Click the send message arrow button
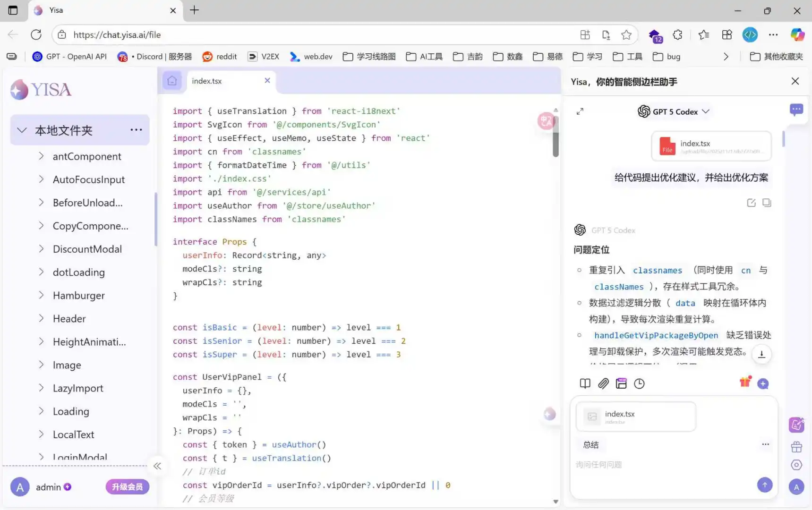 (x=764, y=484)
